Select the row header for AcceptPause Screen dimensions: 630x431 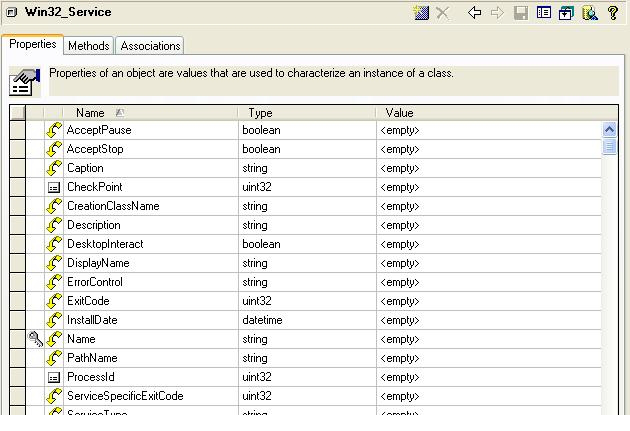[x=17, y=130]
